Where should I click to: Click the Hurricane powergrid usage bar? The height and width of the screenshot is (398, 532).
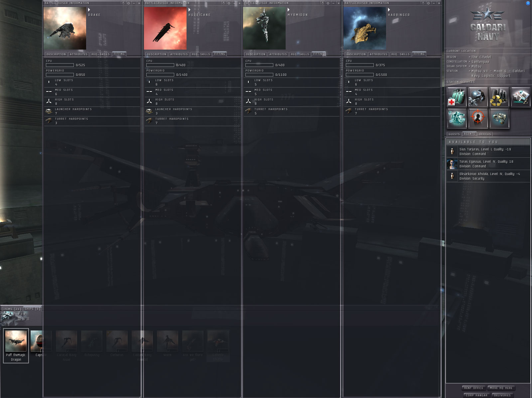pos(160,75)
